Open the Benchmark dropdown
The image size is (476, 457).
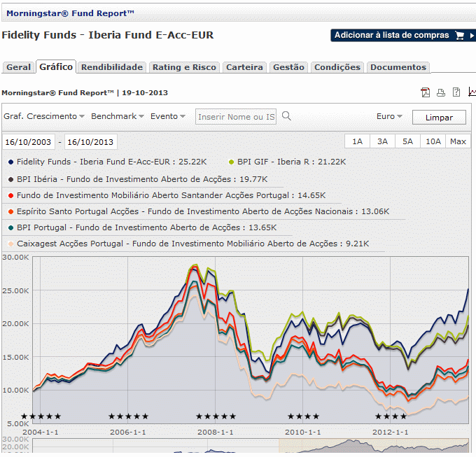point(117,116)
